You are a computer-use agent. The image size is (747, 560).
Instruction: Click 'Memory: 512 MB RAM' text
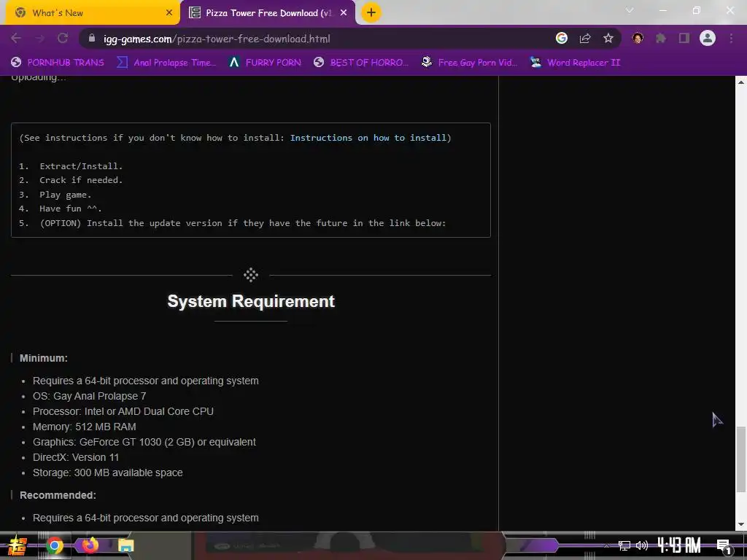[x=85, y=427]
